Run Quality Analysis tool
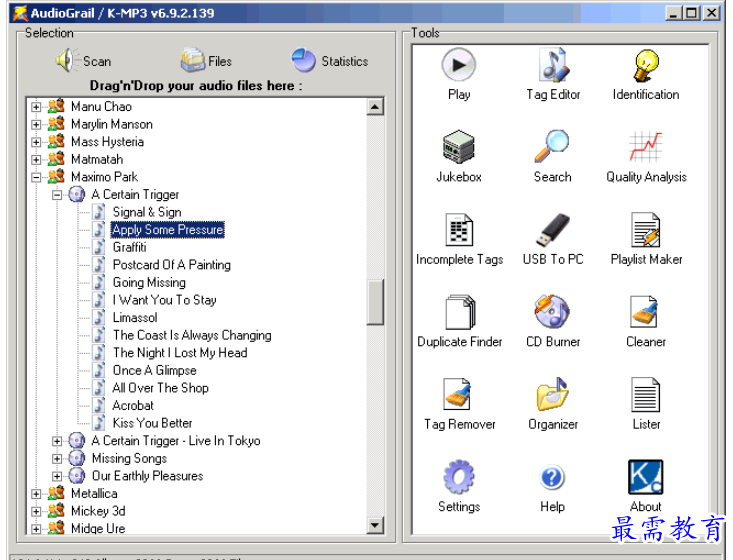 tap(646, 157)
